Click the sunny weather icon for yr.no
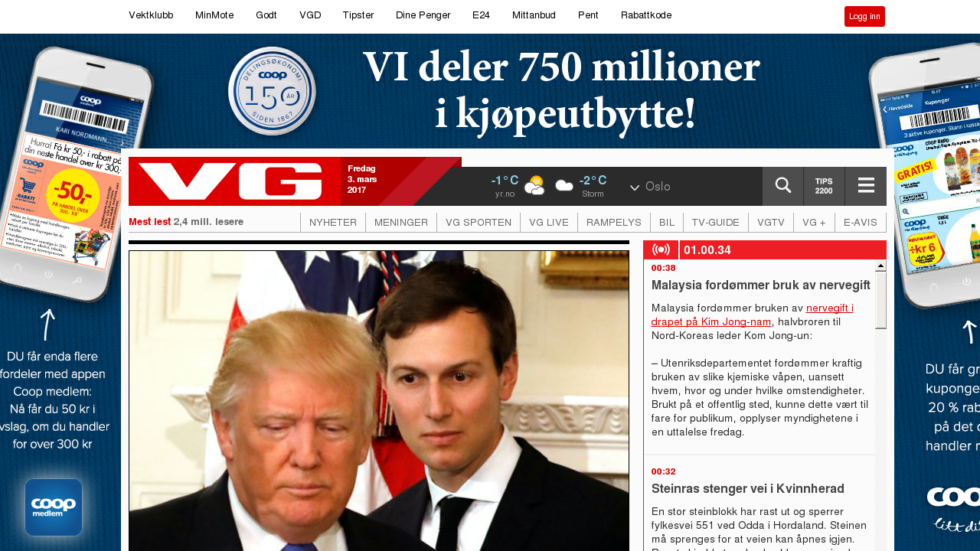980x551 pixels. pyautogui.click(x=534, y=185)
